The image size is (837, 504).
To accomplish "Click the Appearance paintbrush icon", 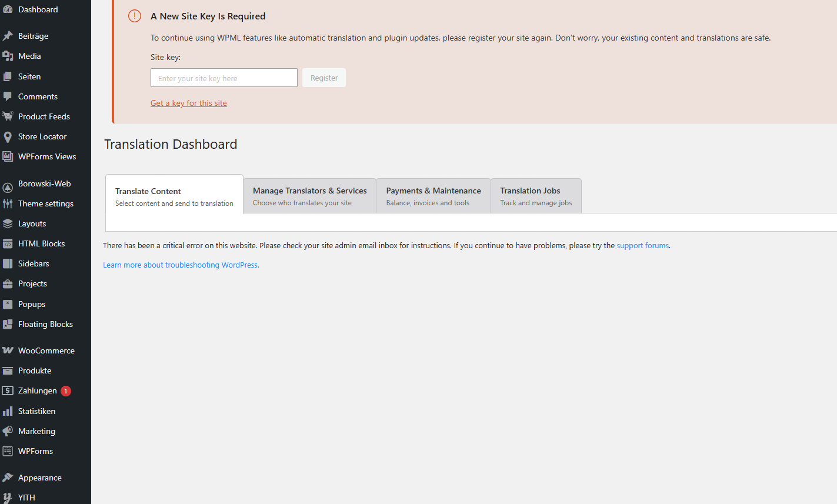I will click(8, 478).
